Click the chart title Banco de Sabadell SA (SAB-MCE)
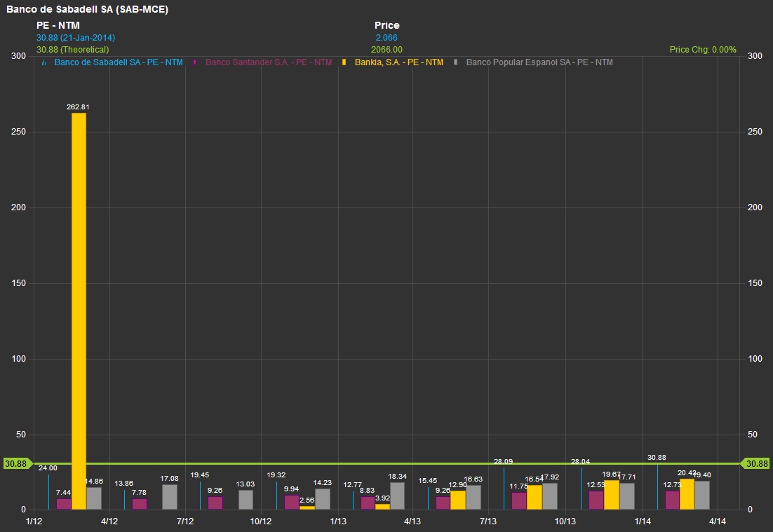773x532 pixels. [x=87, y=9]
